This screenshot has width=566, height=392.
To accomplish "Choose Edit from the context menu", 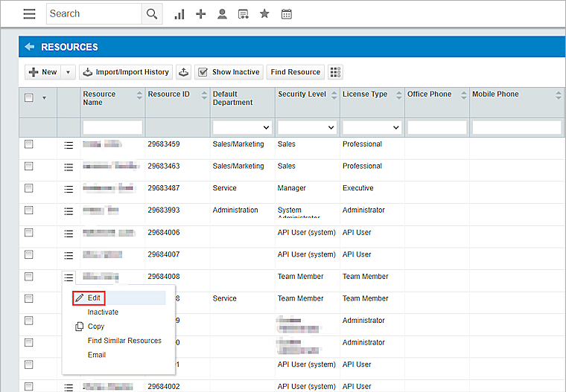I will [93, 298].
